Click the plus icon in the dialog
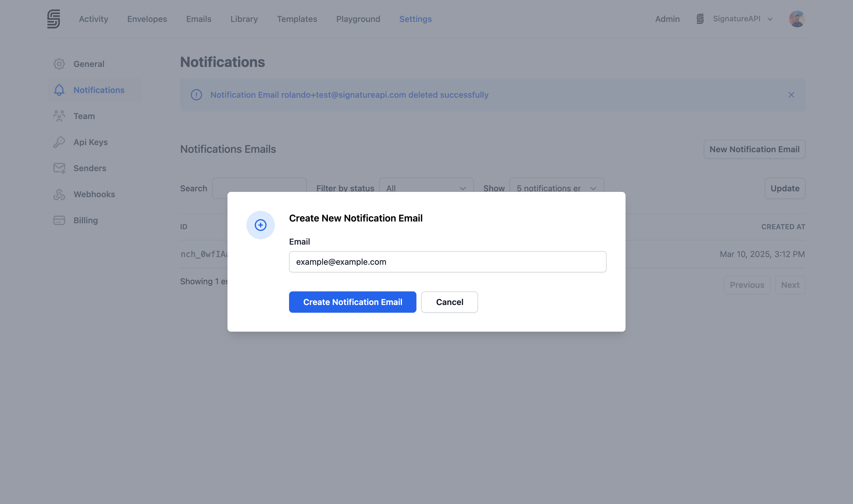 [260, 225]
